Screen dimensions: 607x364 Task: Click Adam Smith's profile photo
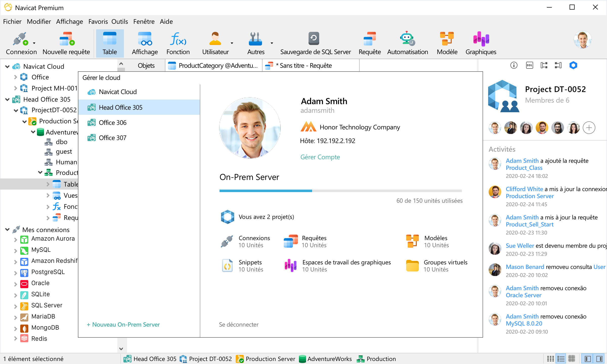point(250,128)
